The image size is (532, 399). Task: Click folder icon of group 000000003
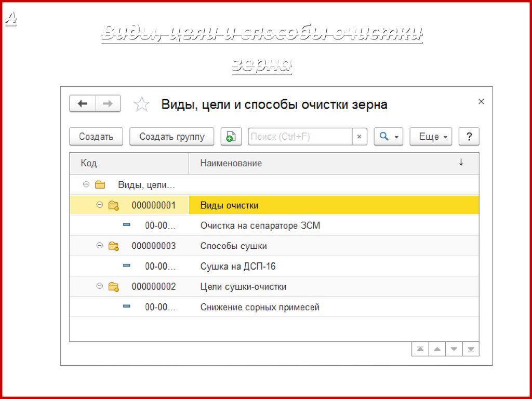[113, 246]
